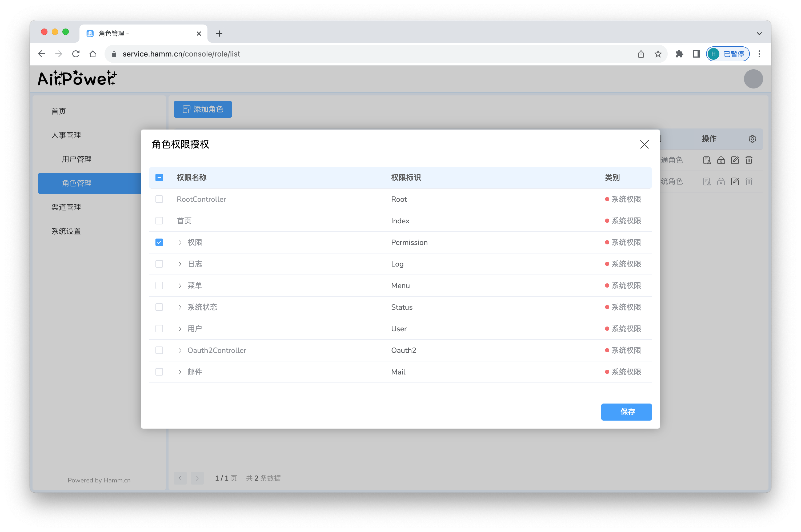This screenshot has height=532, width=801.
Task: Open 系统设置 sidebar menu item
Action: [66, 231]
